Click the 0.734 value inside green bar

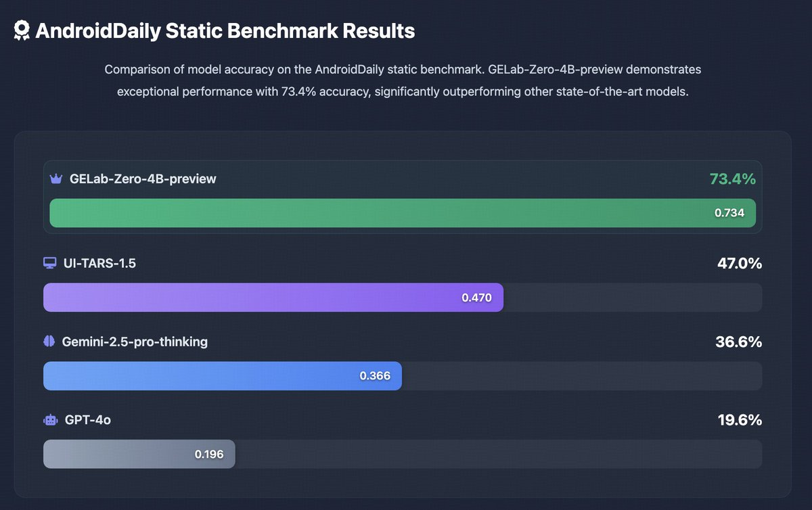(729, 213)
